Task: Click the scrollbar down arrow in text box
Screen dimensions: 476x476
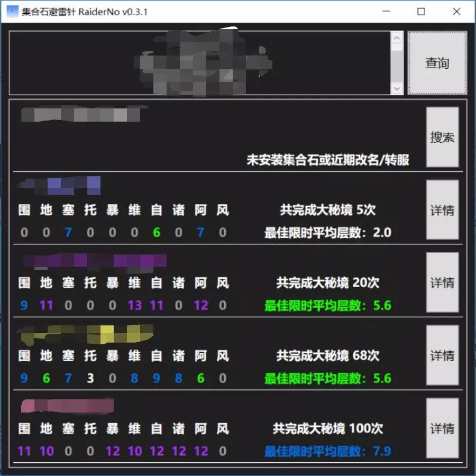Action: tap(397, 88)
